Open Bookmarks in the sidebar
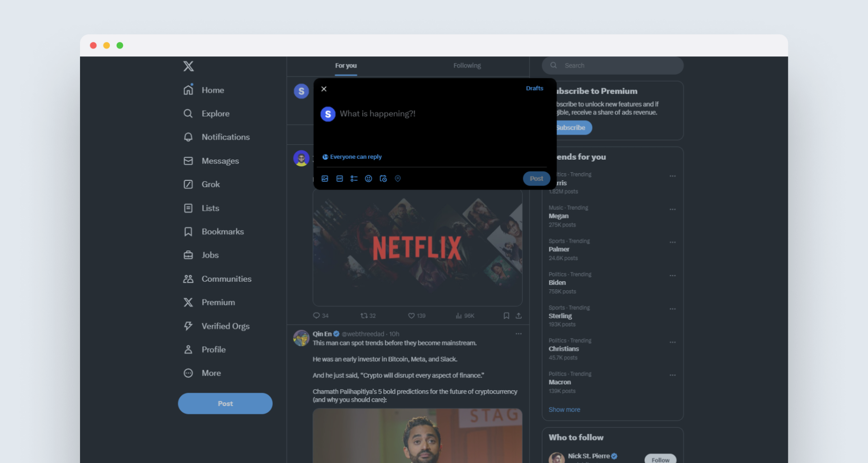 (x=214, y=231)
